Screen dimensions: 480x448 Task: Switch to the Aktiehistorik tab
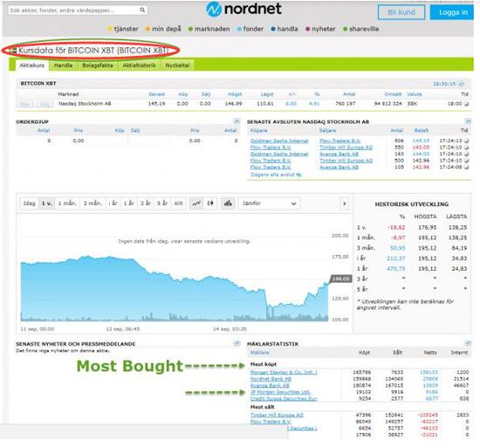pyautogui.click(x=140, y=65)
